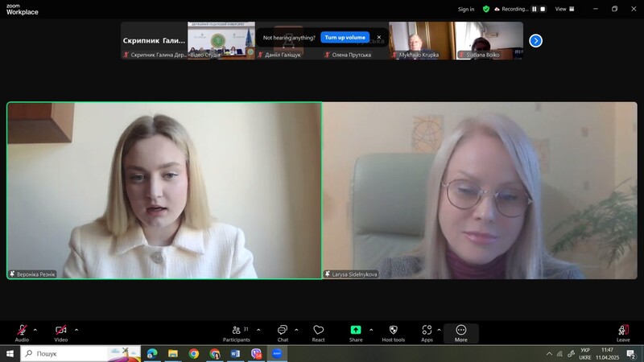The width and height of the screenshot is (644, 362).
Task: Expand video options arrow next to Video
Action: pyautogui.click(x=76, y=330)
